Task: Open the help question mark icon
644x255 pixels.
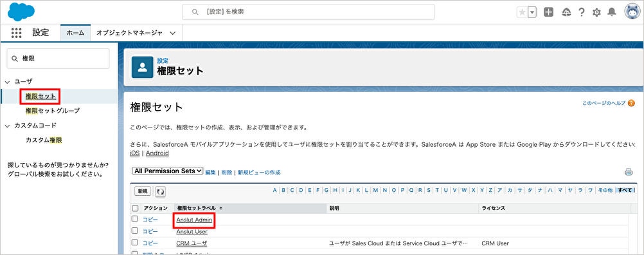Action: tap(581, 12)
